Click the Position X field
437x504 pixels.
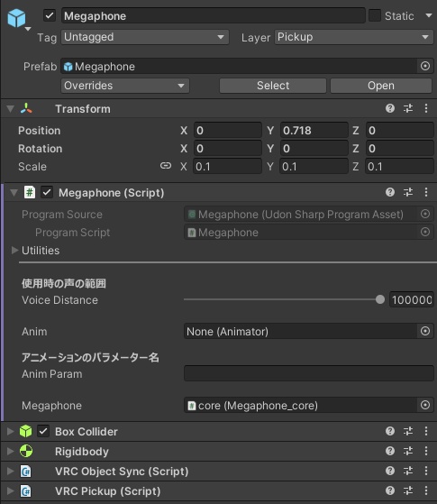[x=227, y=131]
